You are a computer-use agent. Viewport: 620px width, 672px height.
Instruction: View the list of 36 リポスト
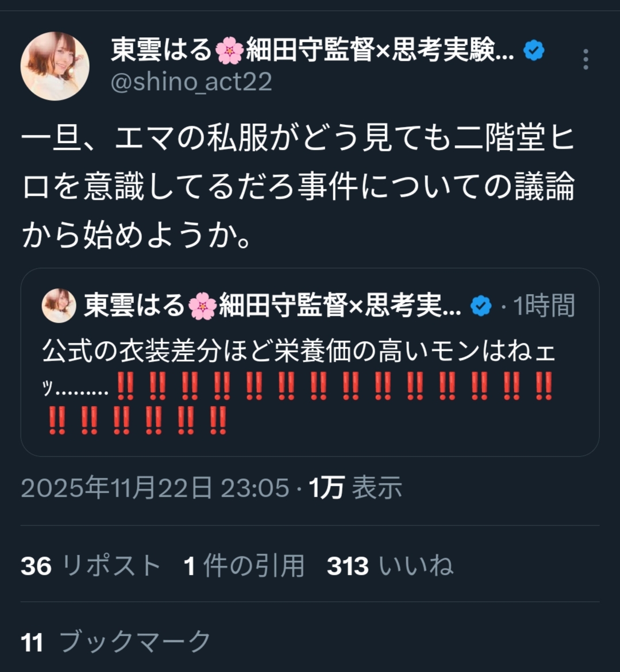pyautogui.click(x=90, y=565)
